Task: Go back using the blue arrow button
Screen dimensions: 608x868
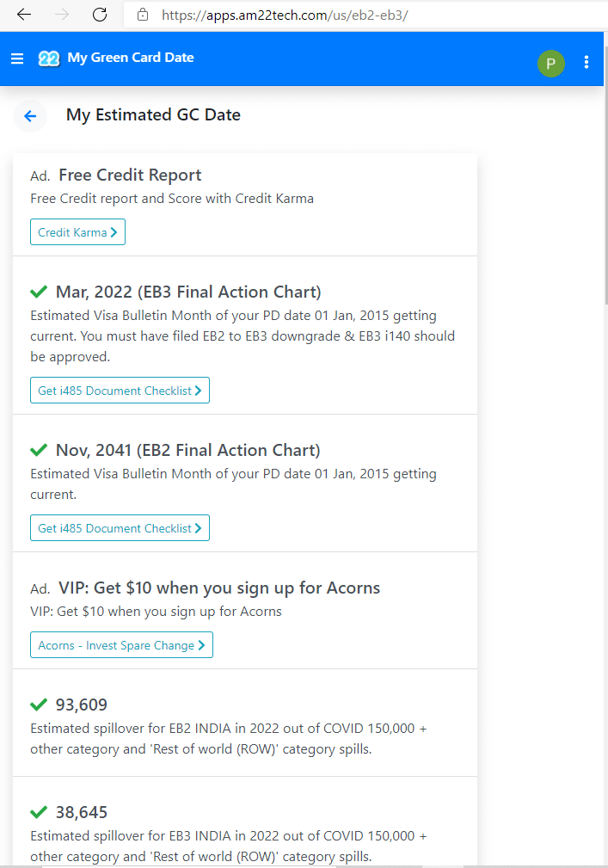Action: click(30, 116)
